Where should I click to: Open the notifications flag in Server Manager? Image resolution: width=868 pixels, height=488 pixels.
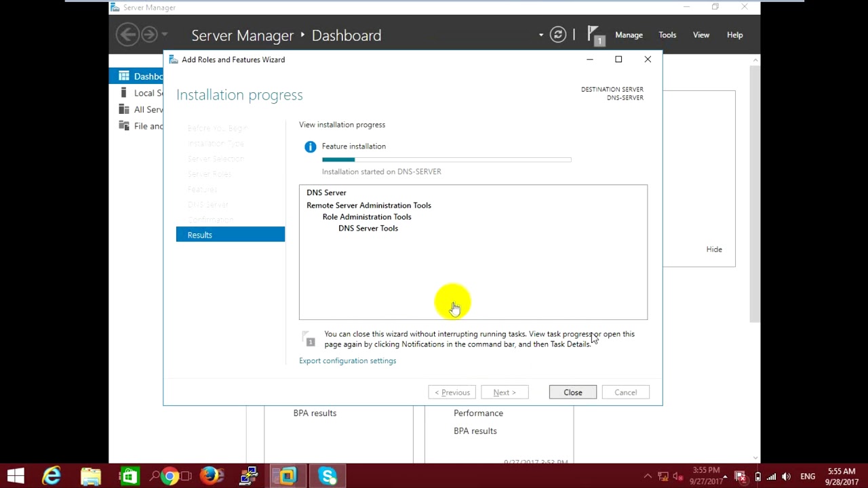[x=595, y=35]
